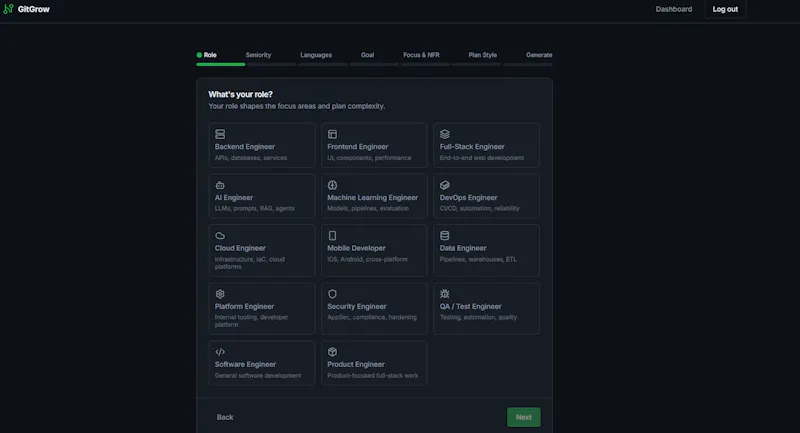Open the Role step tab
800x433 pixels.
coord(210,55)
